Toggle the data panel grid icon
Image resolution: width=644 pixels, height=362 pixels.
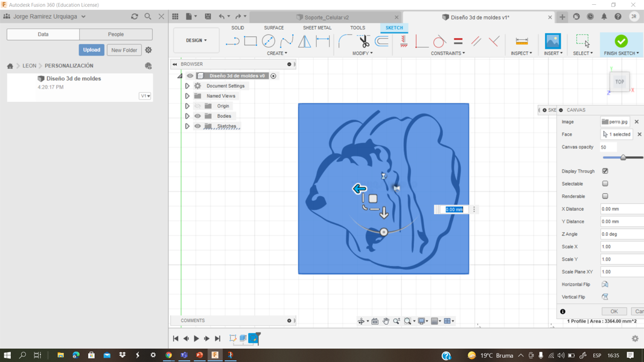tap(176, 16)
